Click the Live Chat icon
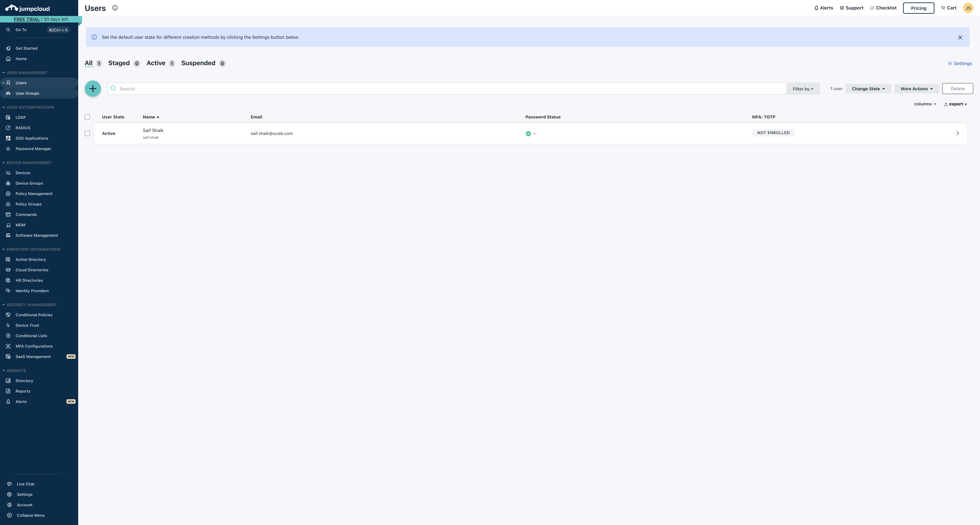The height and width of the screenshot is (525, 980). tap(9, 484)
